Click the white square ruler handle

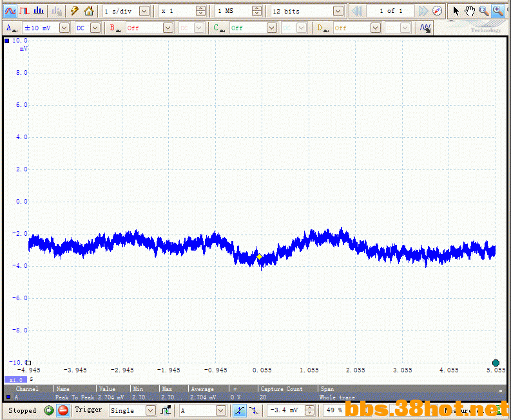click(29, 363)
